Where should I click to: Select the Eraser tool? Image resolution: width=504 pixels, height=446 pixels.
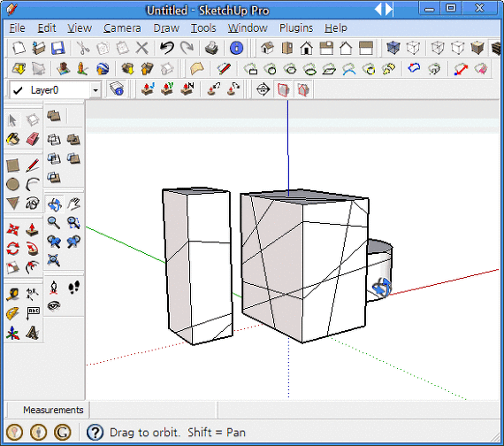tap(33, 139)
